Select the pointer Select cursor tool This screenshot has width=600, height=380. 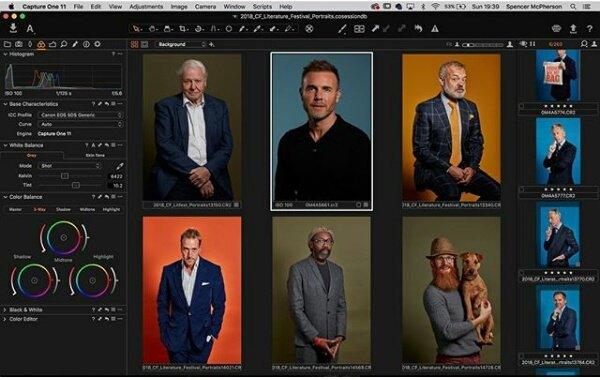coord(137,29)
